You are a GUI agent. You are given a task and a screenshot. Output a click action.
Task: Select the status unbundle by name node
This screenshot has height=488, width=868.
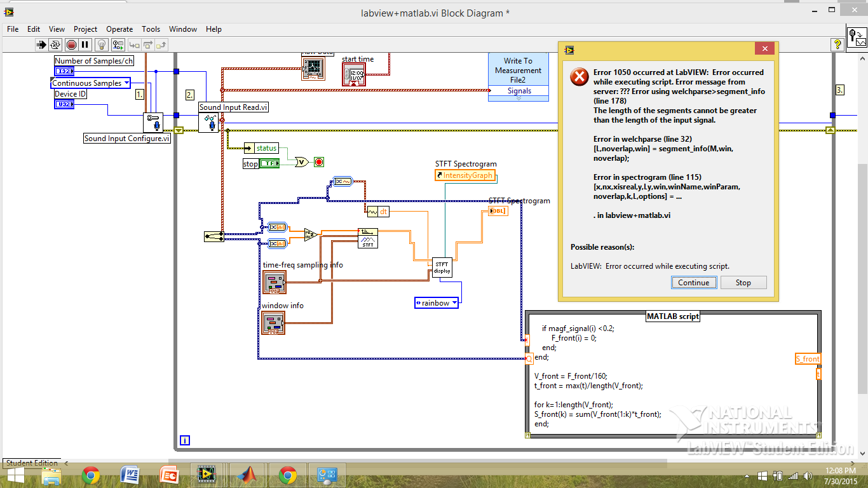[x=261, y=148]
